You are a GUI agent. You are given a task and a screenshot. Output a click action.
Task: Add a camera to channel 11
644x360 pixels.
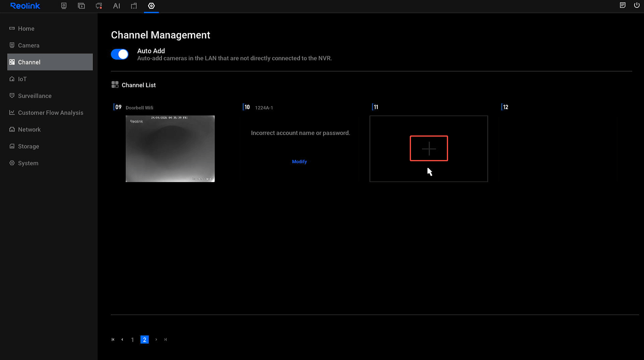[429, 148]
